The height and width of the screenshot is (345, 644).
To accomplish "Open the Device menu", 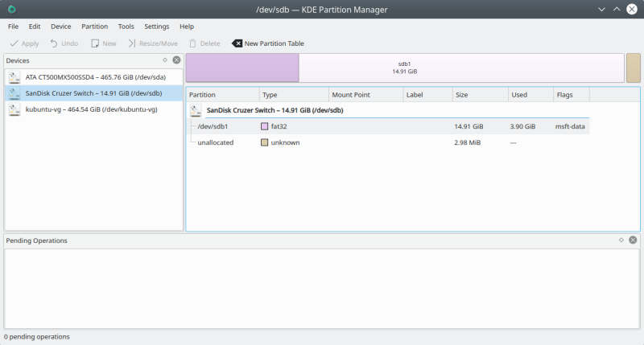I will [x=61, y=27].
